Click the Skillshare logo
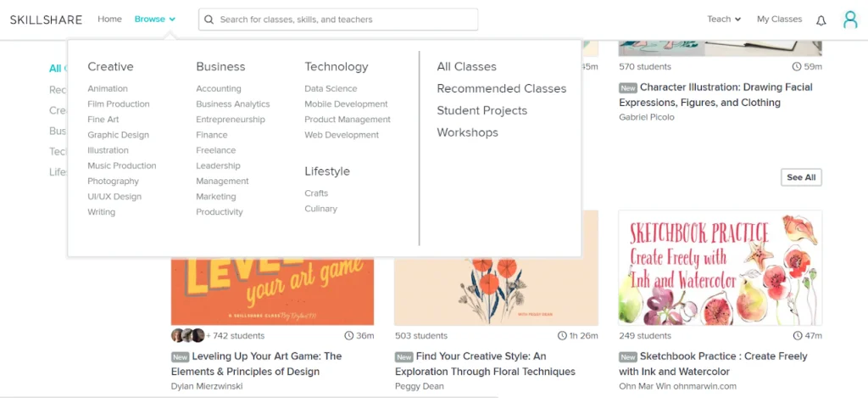 pos(46,20)
